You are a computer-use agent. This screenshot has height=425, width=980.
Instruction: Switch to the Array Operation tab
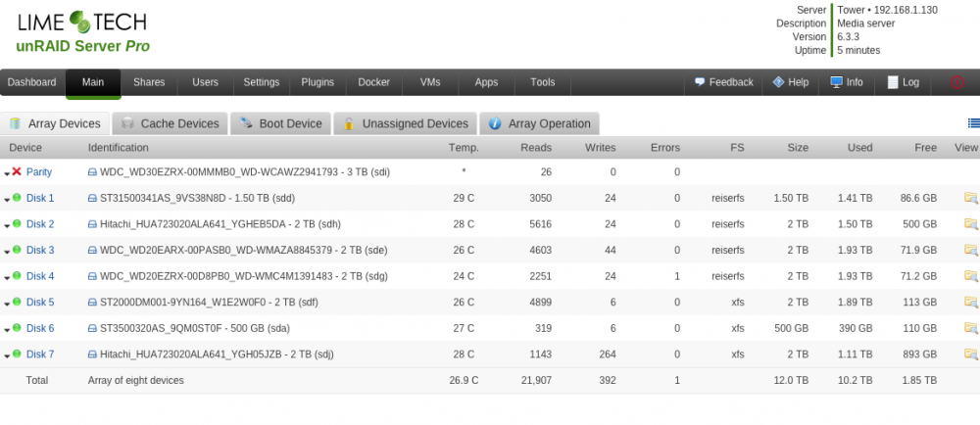[x=539, y=123]
